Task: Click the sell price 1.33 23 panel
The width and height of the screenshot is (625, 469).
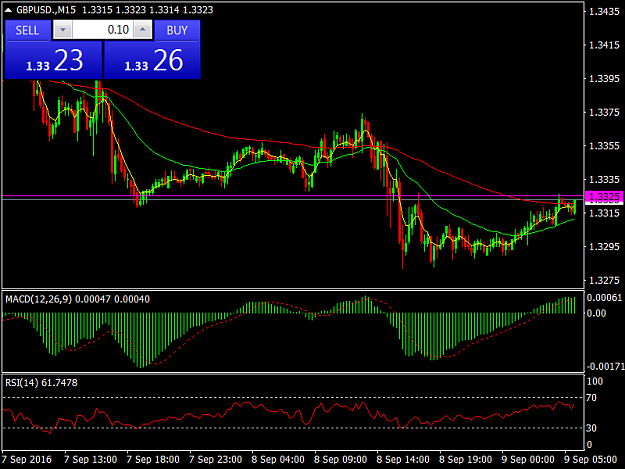Action: (x=53, y=61)
